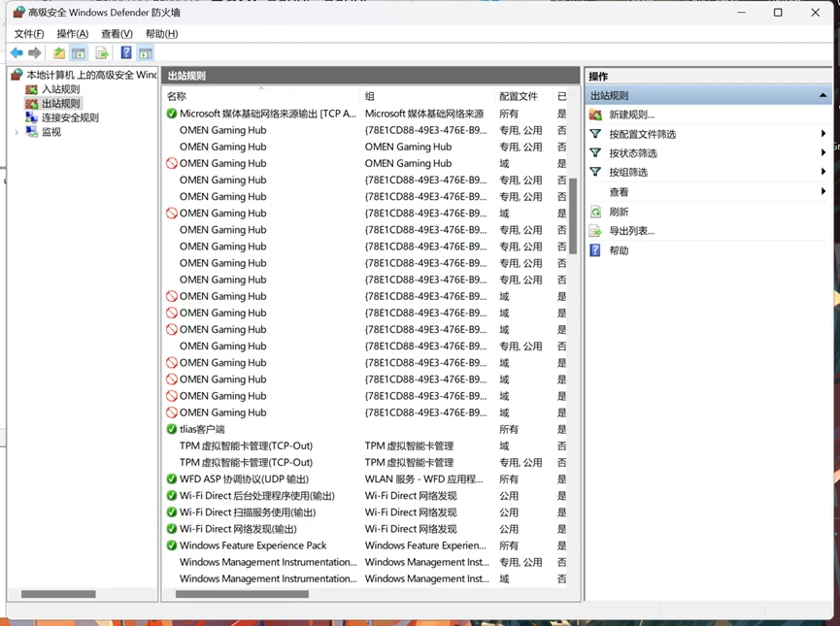Click green check icon of Microsoft 媒体基础网络来源输出 rule
Screen dimensions: 840x626
172,114
